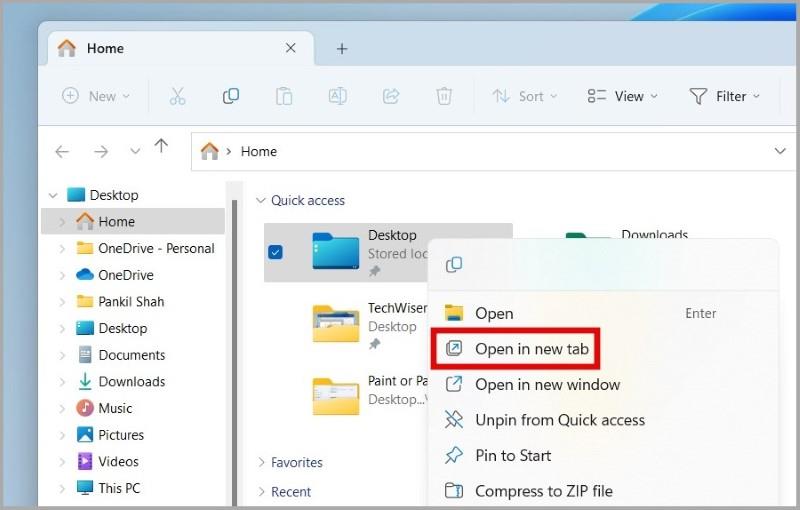Image resolution: width=800 pixels, height=510 pixels.
Task: Click the home icon in address bar
Action: (x=209, y=151)
